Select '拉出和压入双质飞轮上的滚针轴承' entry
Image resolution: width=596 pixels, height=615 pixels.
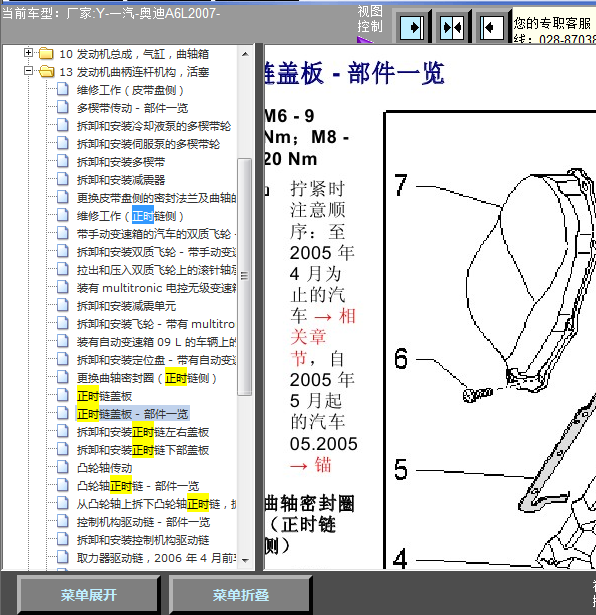click(x=156, y=270)
